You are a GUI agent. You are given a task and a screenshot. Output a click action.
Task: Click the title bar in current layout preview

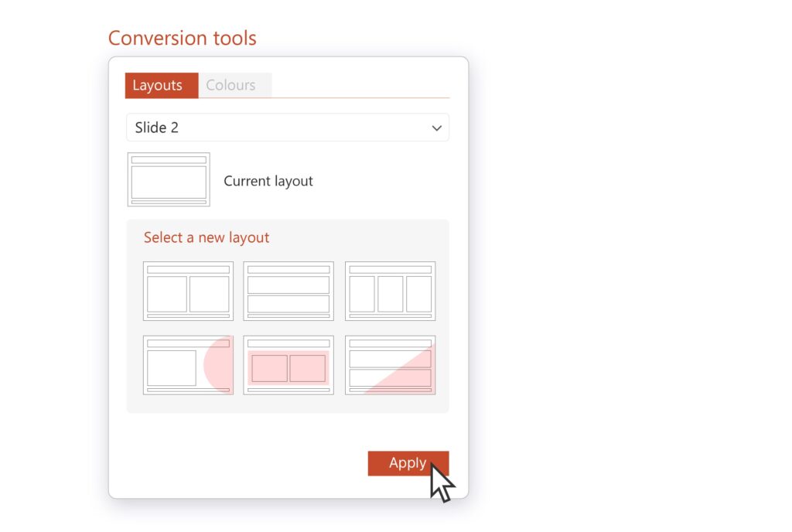[169, 160]
